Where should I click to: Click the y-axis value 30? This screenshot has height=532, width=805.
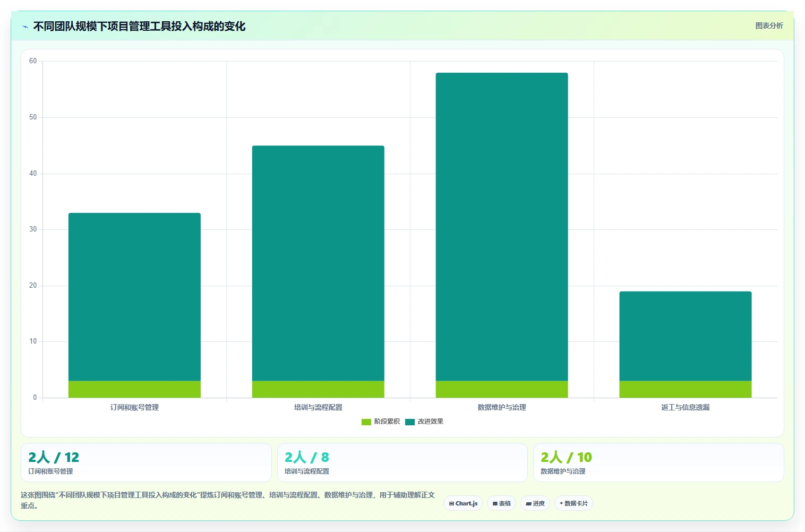(x=33, y=229)
